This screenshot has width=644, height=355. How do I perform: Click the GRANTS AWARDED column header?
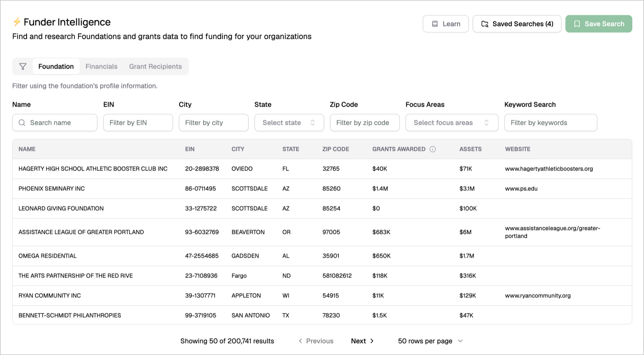tap(399, 149)
